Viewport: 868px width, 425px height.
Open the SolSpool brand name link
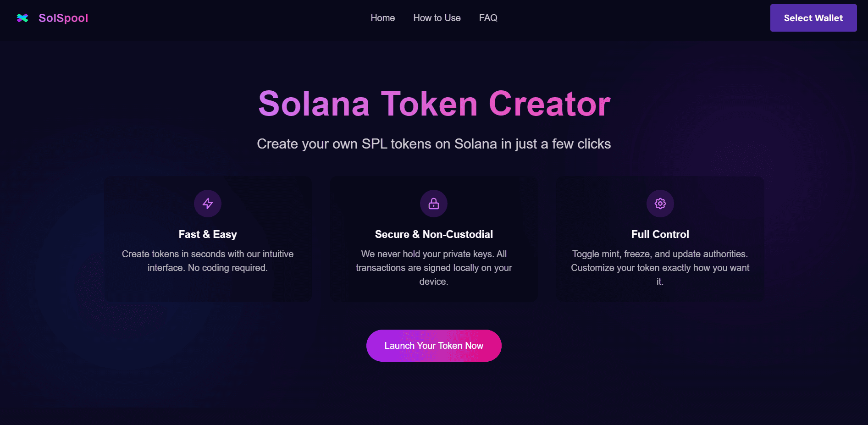pyautogui.click(x=63, y=18)
